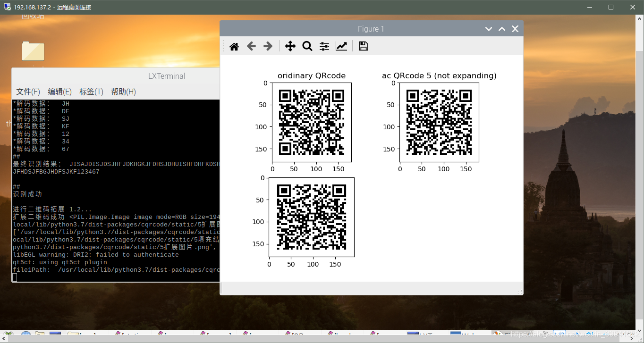Image resolution: width=644 pixels, height=343 pixels.
Task: Click the 'file1Path:' terminal line
Action: click(x=116, y=270)
